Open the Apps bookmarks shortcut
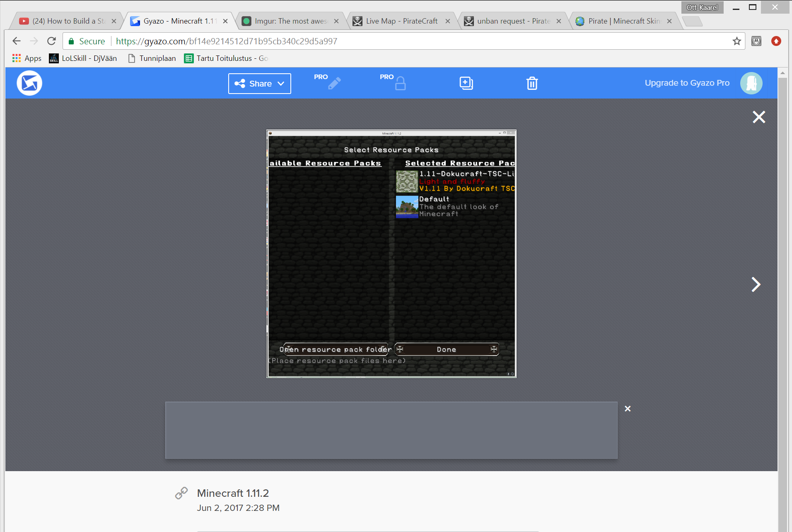Image resolution: width=792 pixels, height=532 pixels. click(x=27, y=58)
